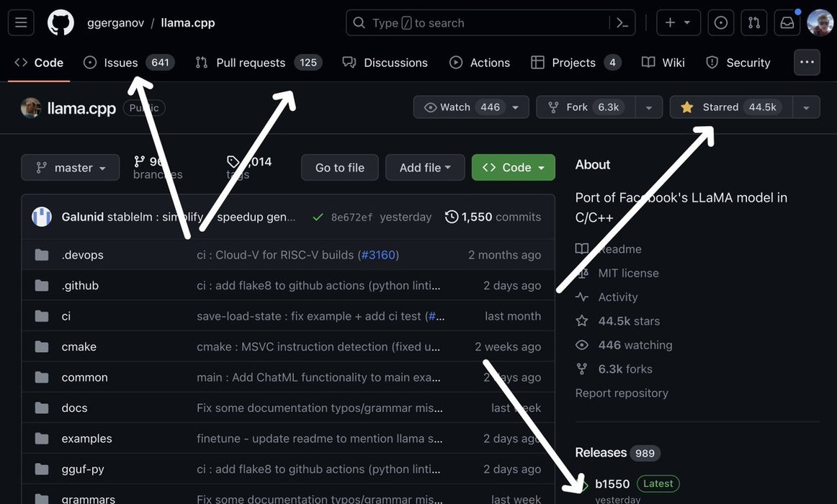
Task: Open the Add ChatML functionality commit message
Action: 318,377
